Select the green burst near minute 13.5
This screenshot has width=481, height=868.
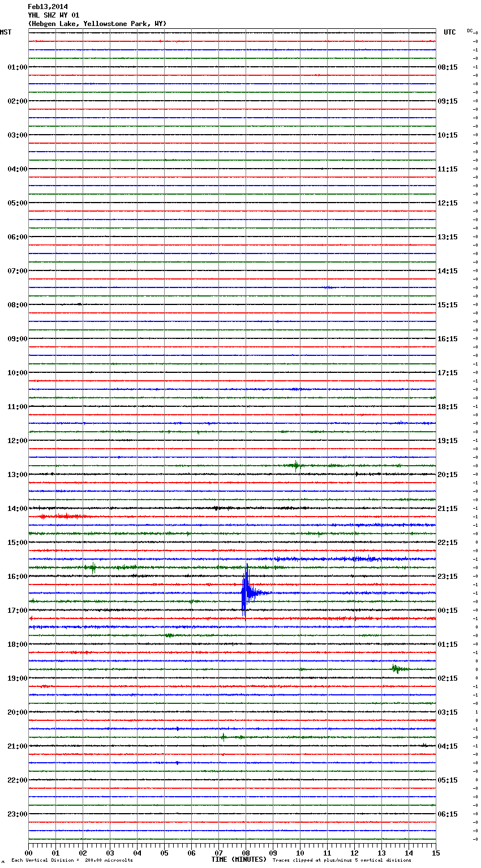pyautogui.click(x=398, y=669)
